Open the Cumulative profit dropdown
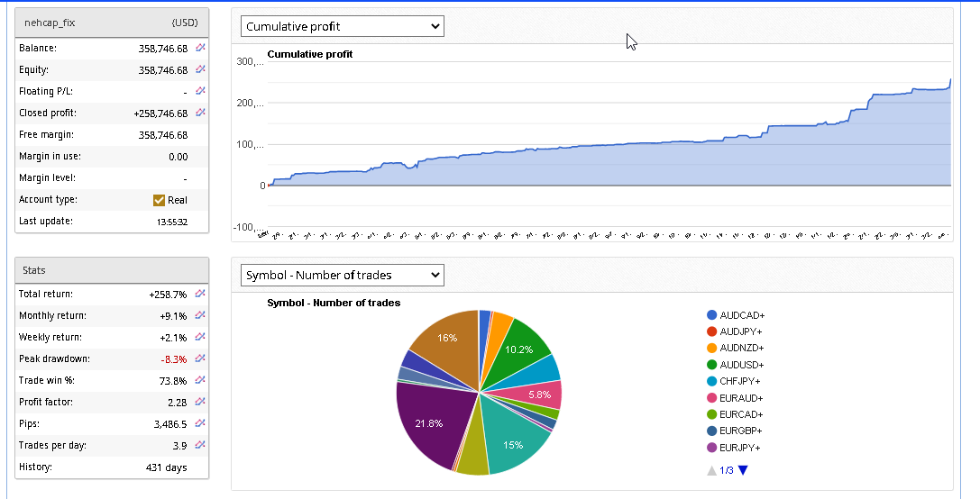This screenshot has height=499, width=980. point(342,26)
